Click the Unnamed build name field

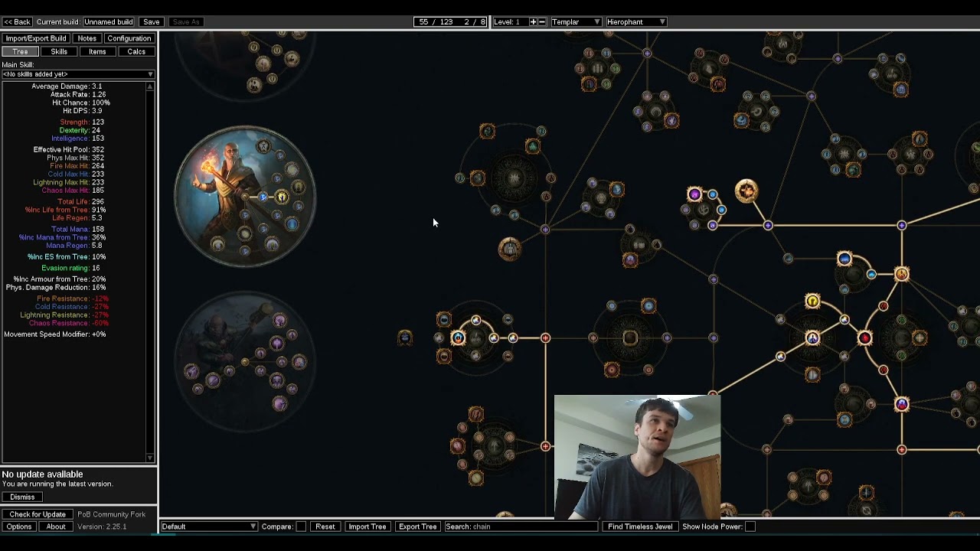109,21
